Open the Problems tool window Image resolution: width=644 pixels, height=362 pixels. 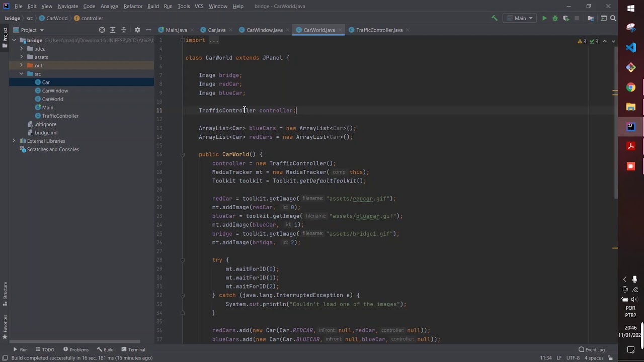click(75, 349)
